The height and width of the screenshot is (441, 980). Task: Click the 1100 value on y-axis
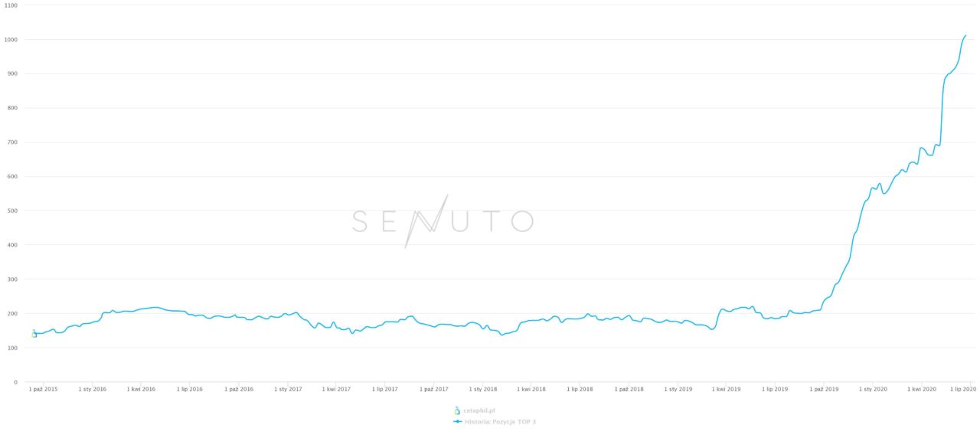pyautogui.click(x=13, y=5)
